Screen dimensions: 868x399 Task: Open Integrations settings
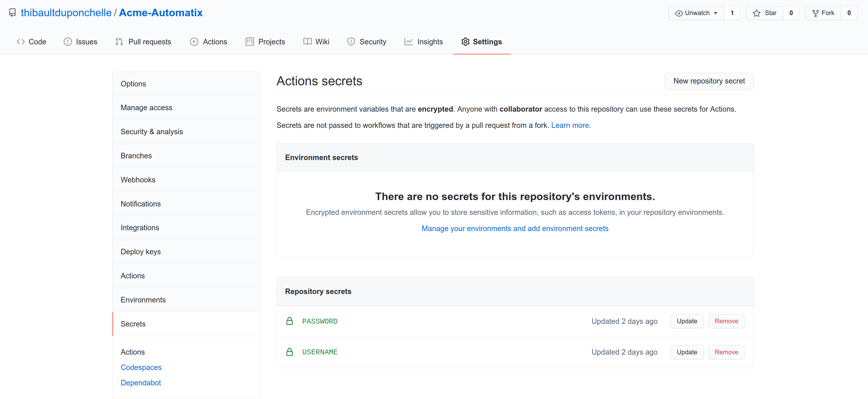click(186, 228)
